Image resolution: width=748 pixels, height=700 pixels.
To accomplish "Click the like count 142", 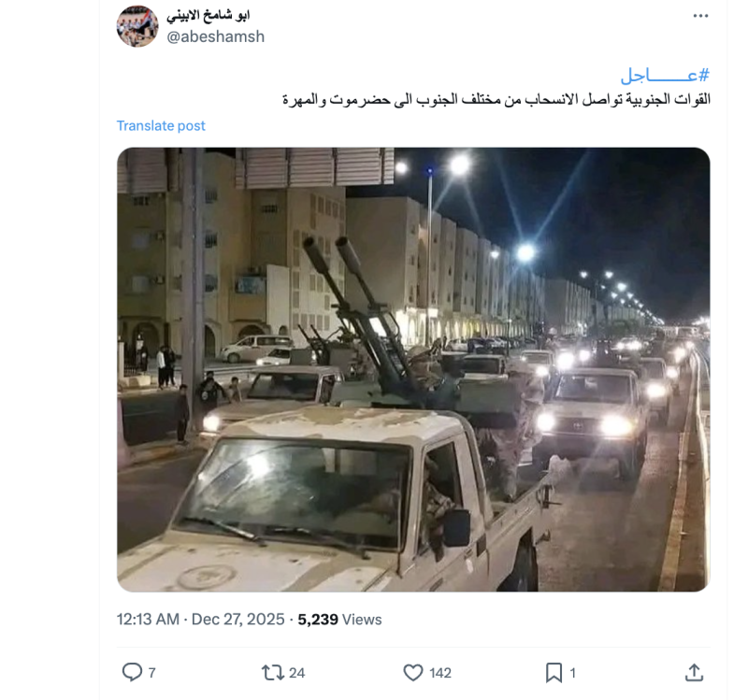I will (x=440, y=673).
